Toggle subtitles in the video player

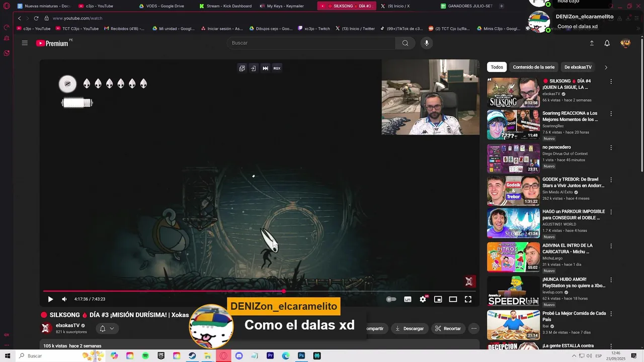408,299
